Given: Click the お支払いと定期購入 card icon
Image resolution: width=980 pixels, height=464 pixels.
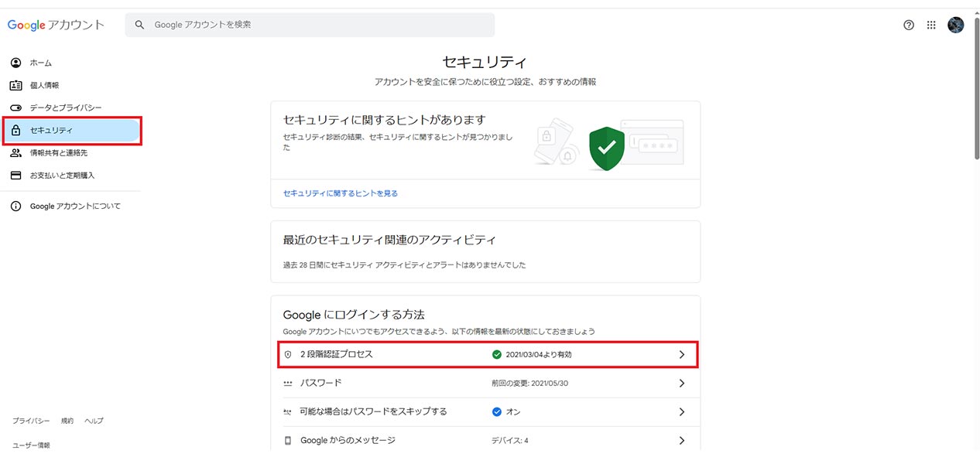Looking at the screenshot, I should point(15,176).
